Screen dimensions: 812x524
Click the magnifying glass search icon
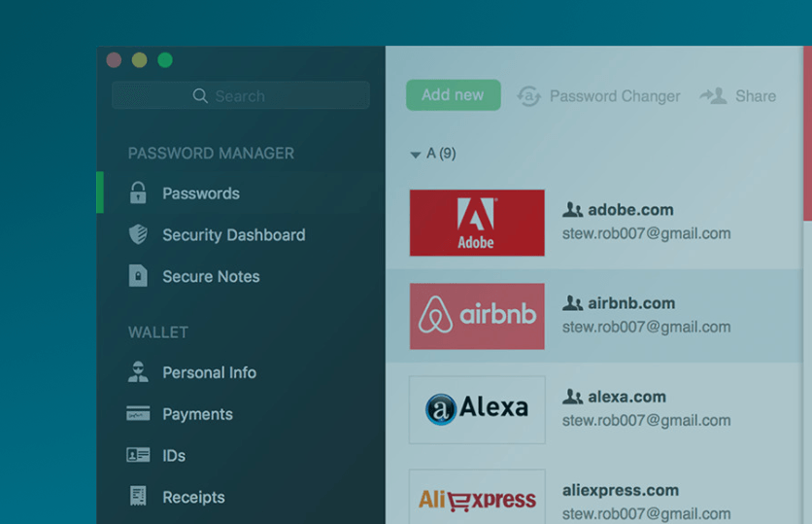pyautogui.click(x=200, y=96)
